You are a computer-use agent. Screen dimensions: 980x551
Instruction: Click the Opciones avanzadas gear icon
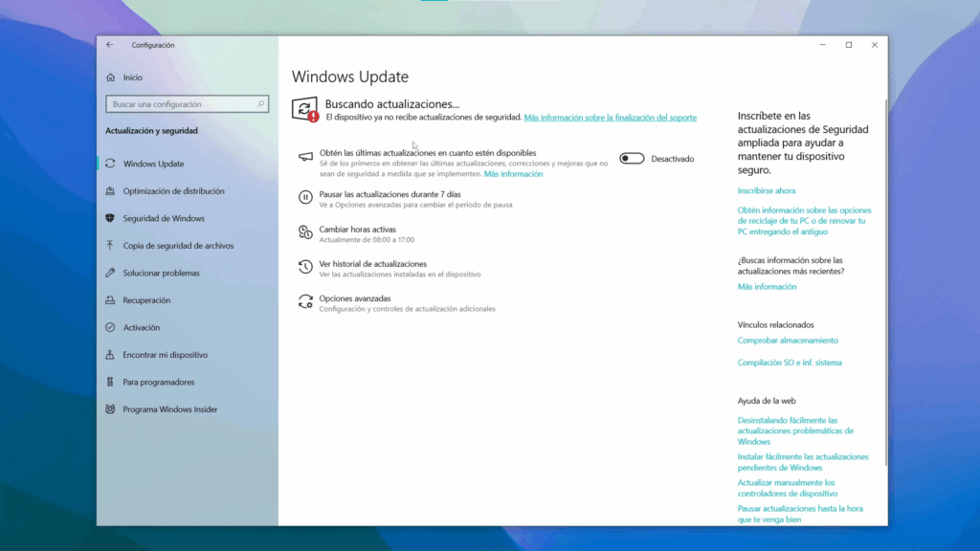coord(305,301)
